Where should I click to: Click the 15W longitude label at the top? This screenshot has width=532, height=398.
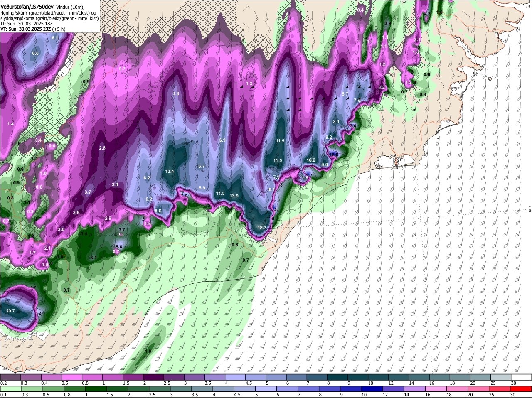pyautogui.click(x=402, y=2)
